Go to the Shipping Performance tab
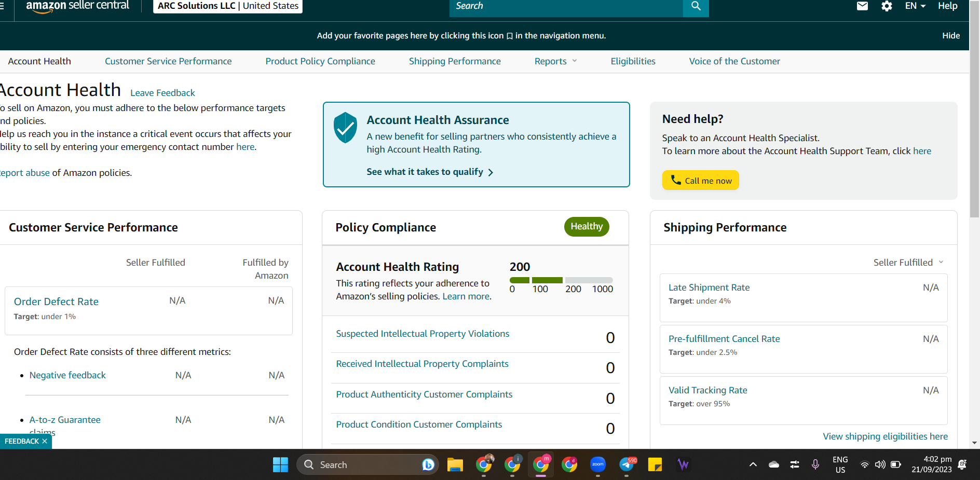 pos(455,61)
